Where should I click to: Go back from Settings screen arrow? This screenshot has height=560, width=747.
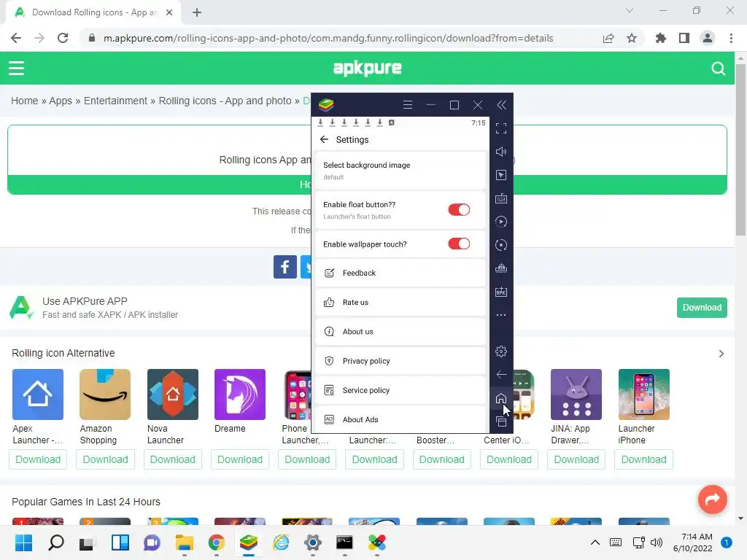(x=324, y=139)
